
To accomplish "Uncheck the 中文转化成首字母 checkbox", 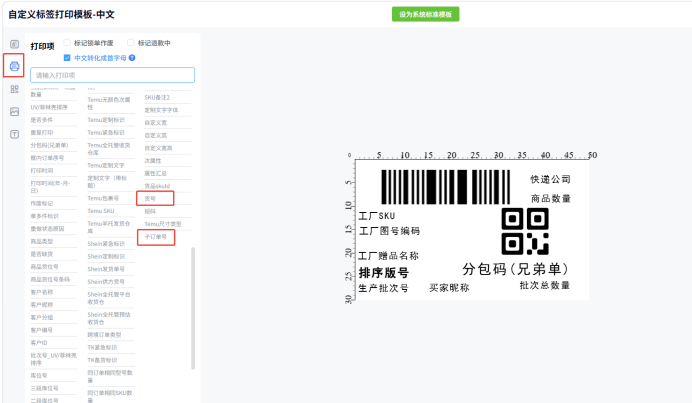I will (x=67, y=58).
